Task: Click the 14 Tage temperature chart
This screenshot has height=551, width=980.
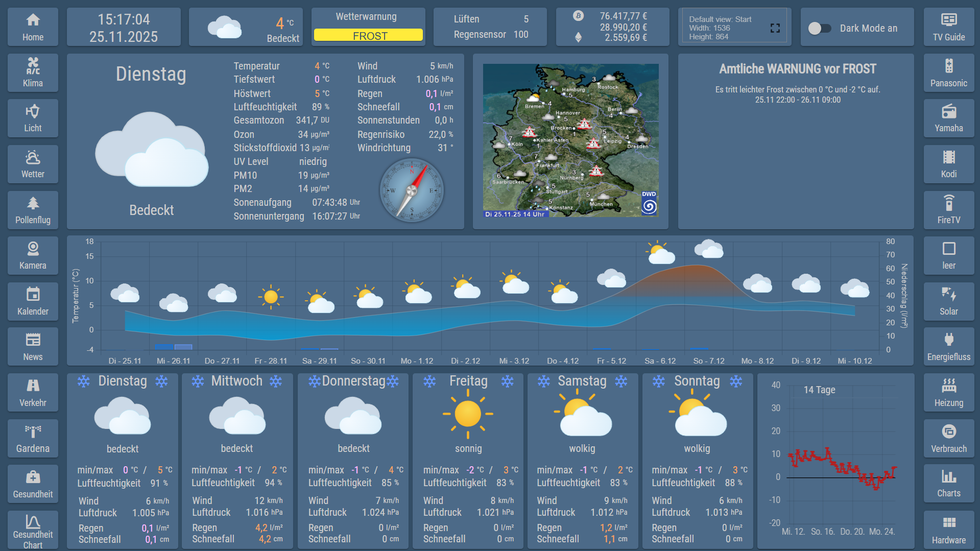Action: 835,461
